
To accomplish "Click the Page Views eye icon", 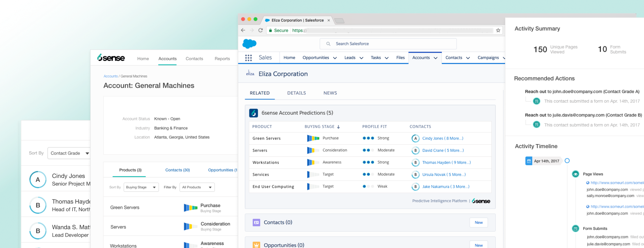I will 575,174.
